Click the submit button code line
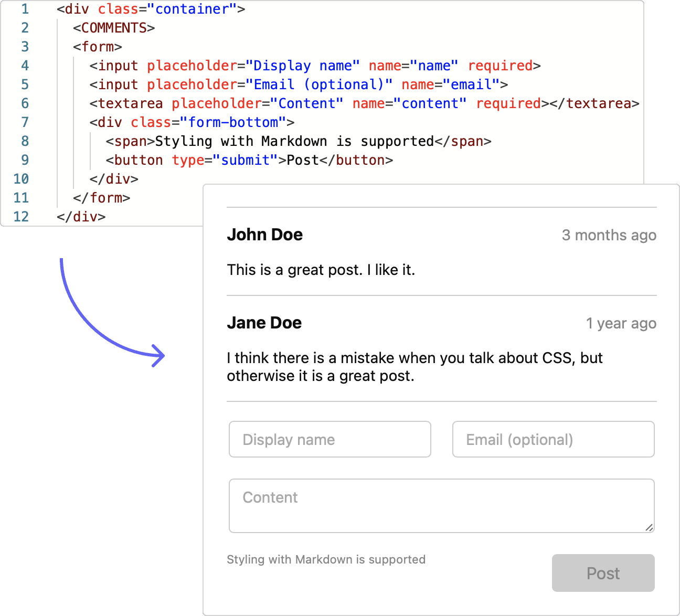 (x=249, y=160)
